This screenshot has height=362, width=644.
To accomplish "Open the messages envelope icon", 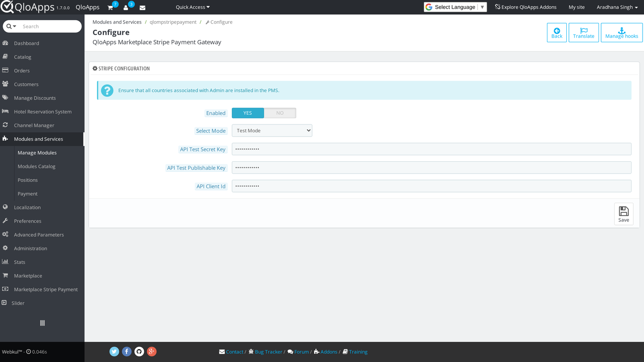I will (x=143, y=7).
